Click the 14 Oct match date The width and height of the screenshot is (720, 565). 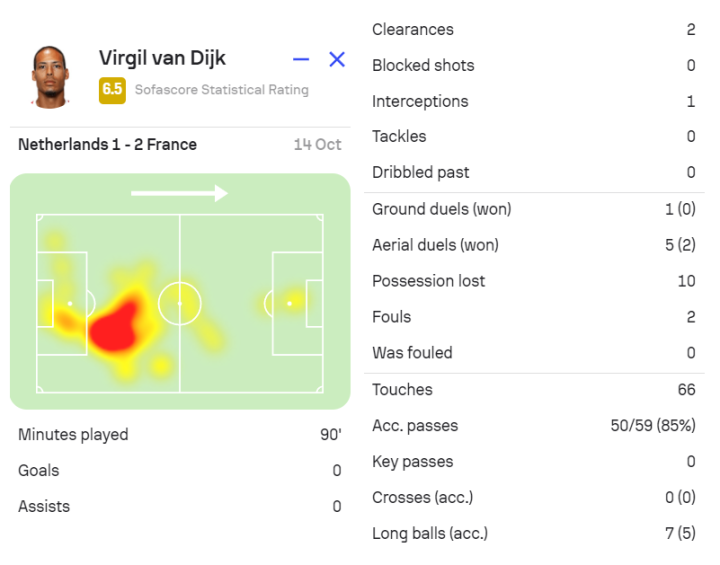317,145
